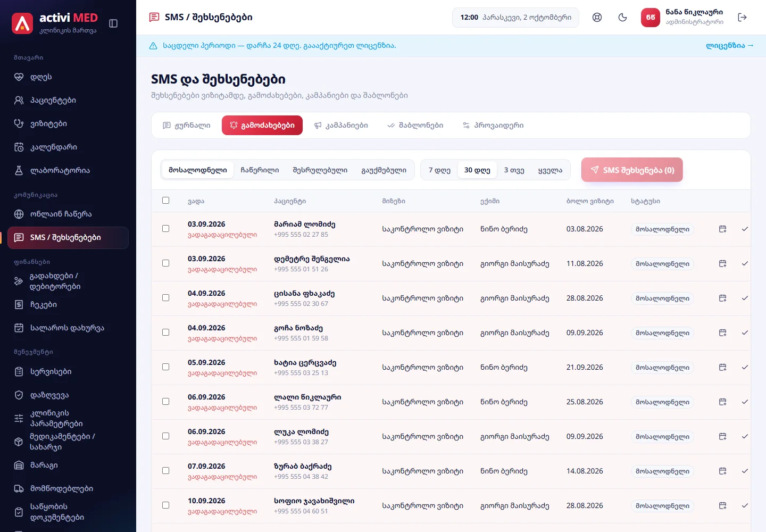Filter by გაუქმებული status
This screenshot has height=532, width=766.
click(384, 170)
